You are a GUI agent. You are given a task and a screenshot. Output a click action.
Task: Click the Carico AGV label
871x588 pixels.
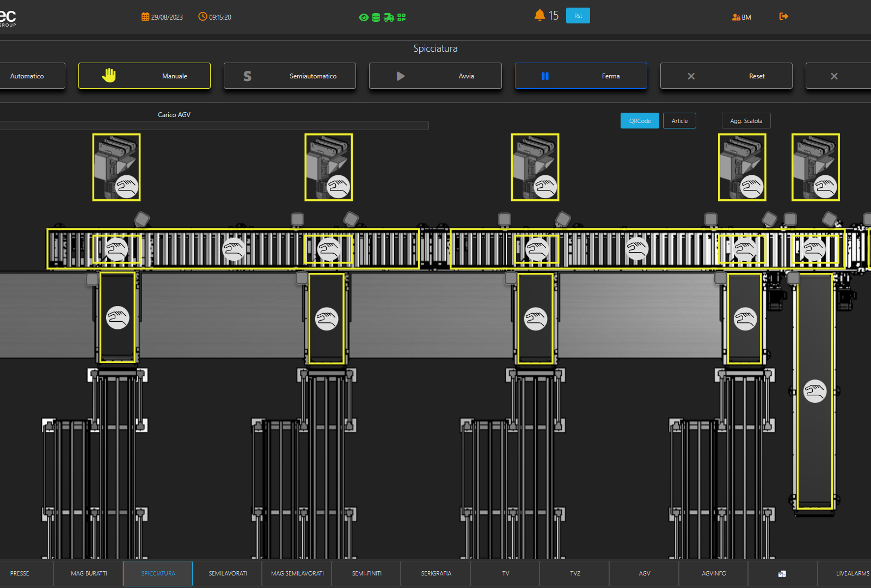[x=174, y=115]
